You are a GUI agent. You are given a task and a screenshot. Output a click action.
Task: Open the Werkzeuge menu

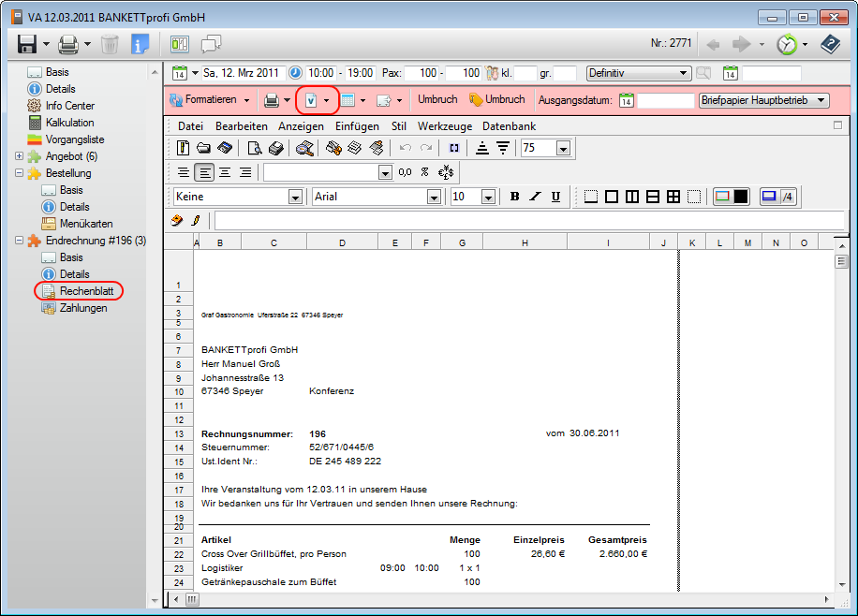coord(444,126)
